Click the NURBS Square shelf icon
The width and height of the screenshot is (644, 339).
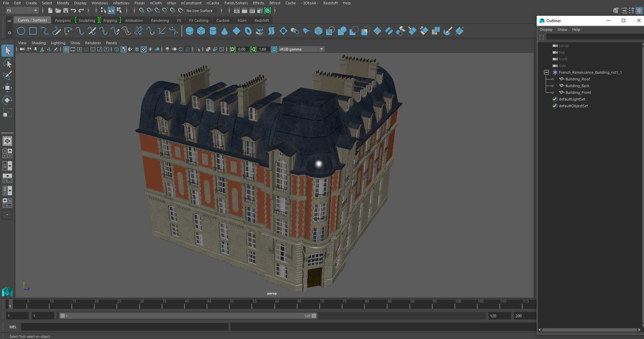click(33, 31)
